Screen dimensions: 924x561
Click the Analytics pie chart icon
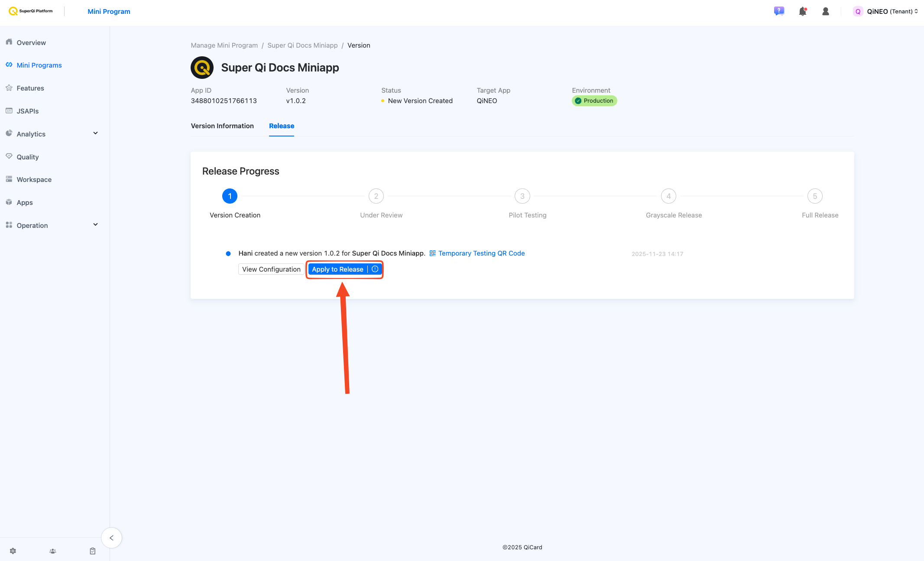[x=9, y=133]
